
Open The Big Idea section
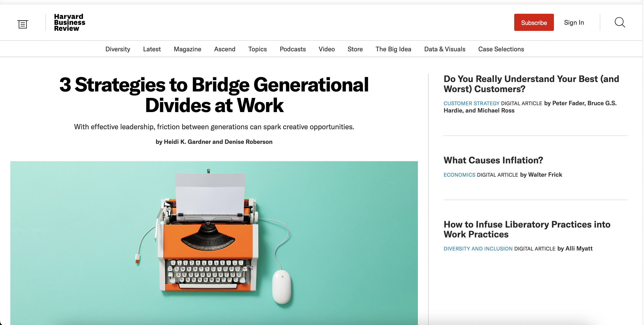393,49
